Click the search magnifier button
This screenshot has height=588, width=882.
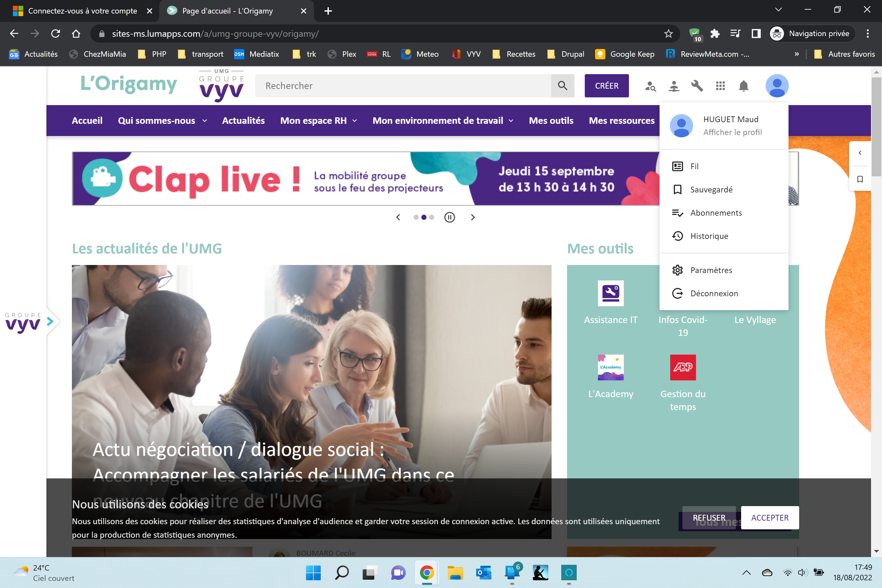coord(563,86)
